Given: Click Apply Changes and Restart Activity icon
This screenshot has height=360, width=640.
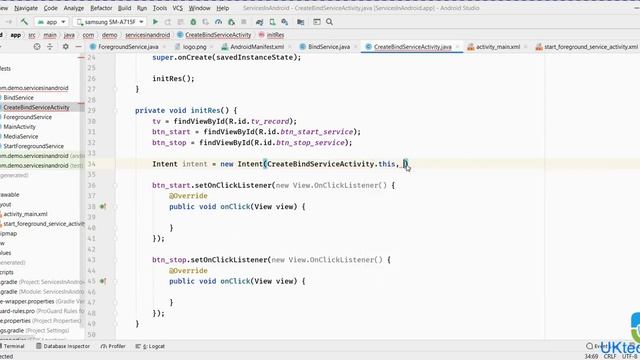Looking at the screenshot, I should (168, 22).
